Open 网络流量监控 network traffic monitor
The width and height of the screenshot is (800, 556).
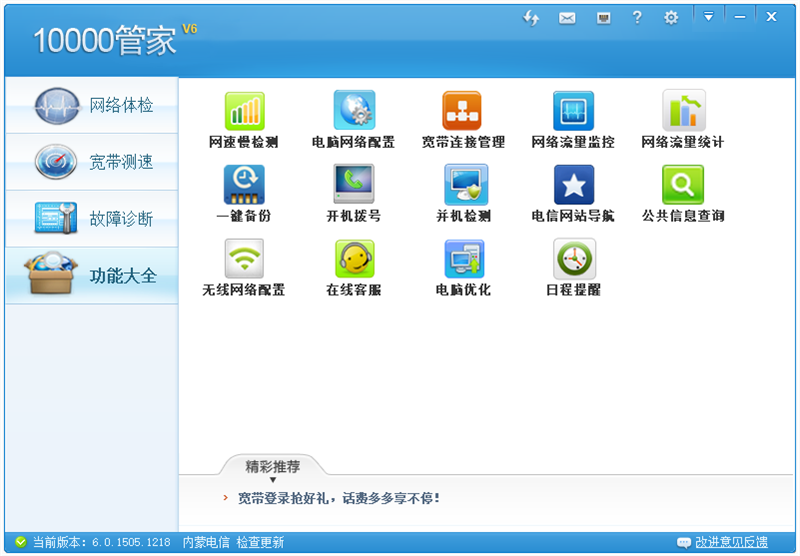(573, 120)
